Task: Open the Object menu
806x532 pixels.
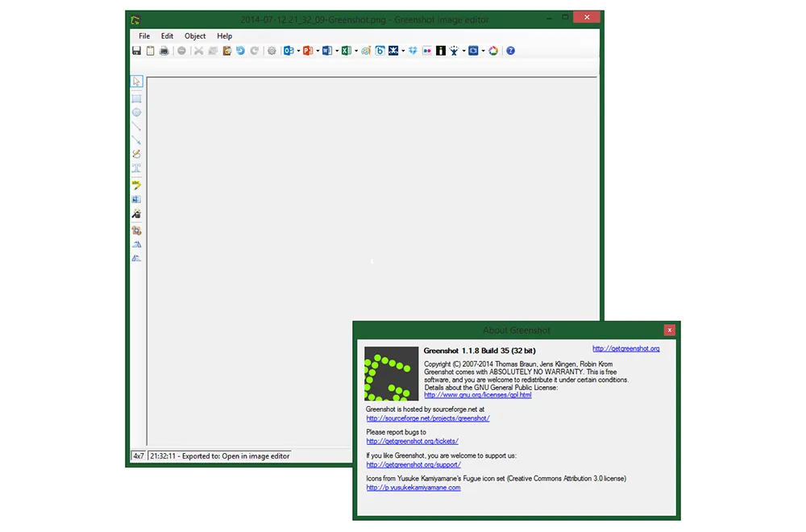Action: [195, 36]
